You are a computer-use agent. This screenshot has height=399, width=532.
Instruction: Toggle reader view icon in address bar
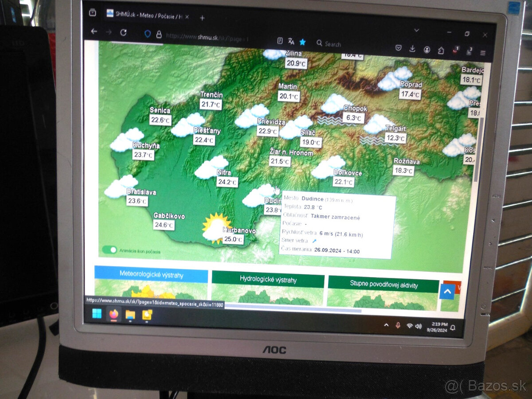pyautogui.click(x=280, y=41)
